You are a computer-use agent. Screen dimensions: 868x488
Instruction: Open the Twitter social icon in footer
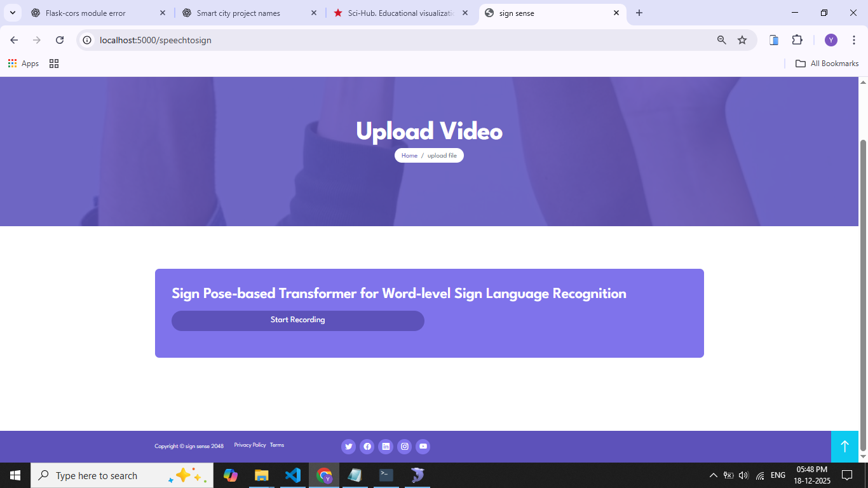[348, 447]
